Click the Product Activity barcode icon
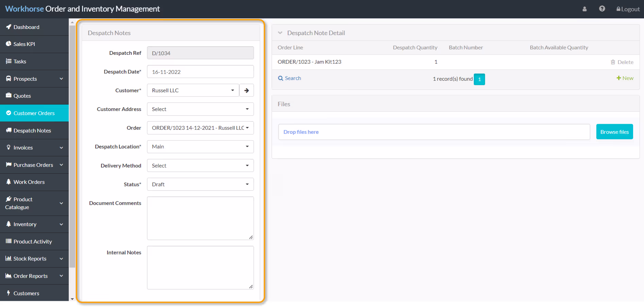This screenshot has height=307, width=644. click(x=9, y=241)
